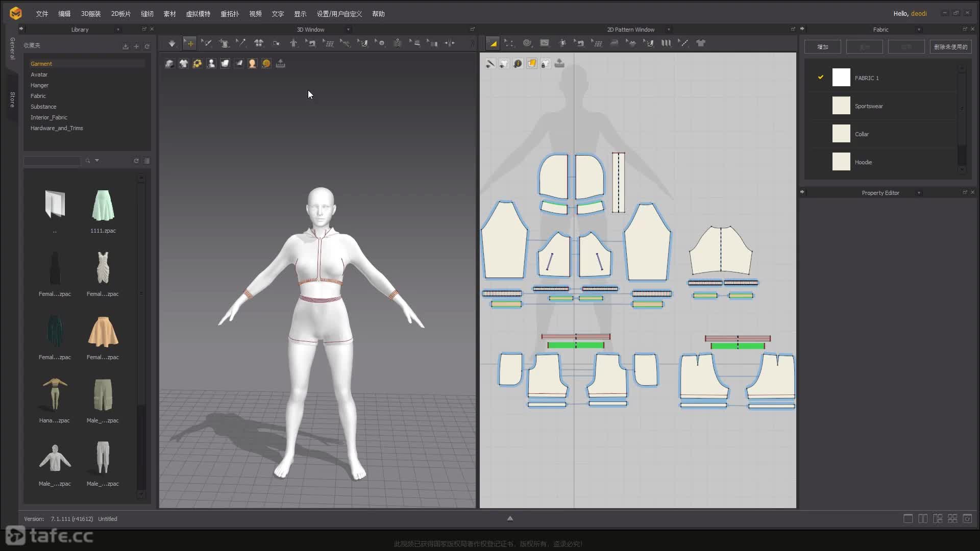Click the Collar fabric color swatch
The image size is (980, 551).
click(841, 134)
